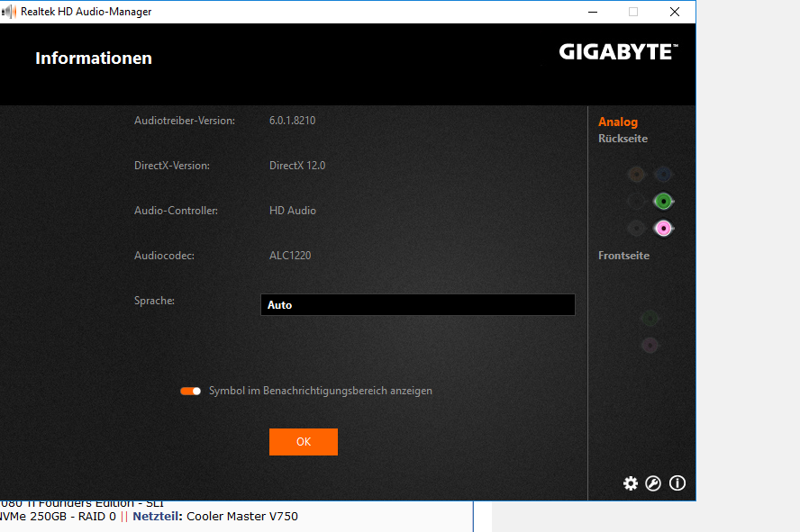Close the Realtek HD Audio-Manager window

(675, 12)
